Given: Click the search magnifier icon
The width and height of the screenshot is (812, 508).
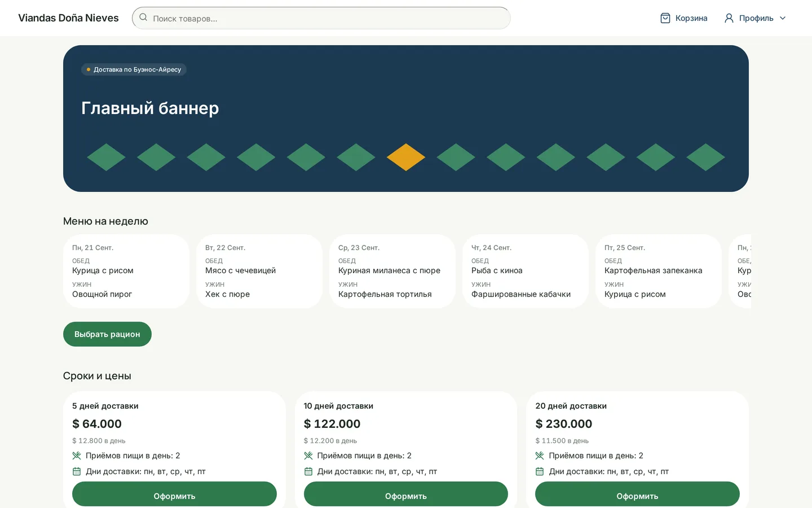Looking at the screenshot, I should [143, 17].
